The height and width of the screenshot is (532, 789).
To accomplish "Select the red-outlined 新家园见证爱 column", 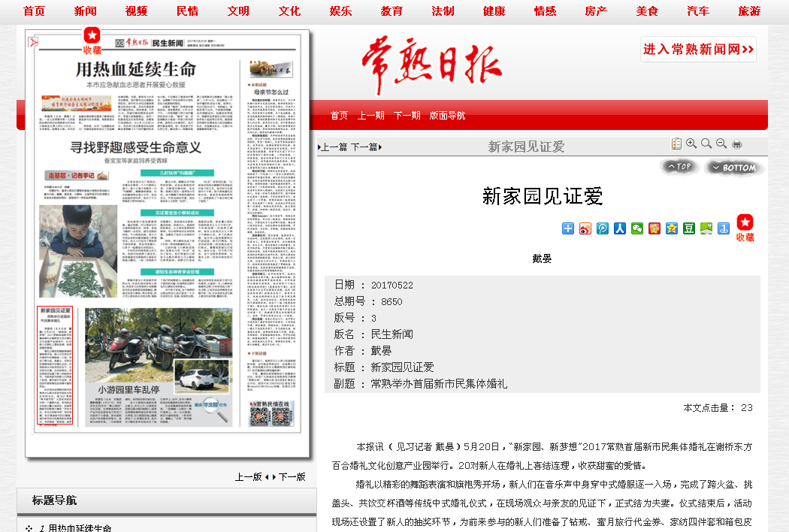I will click(56, 365).
